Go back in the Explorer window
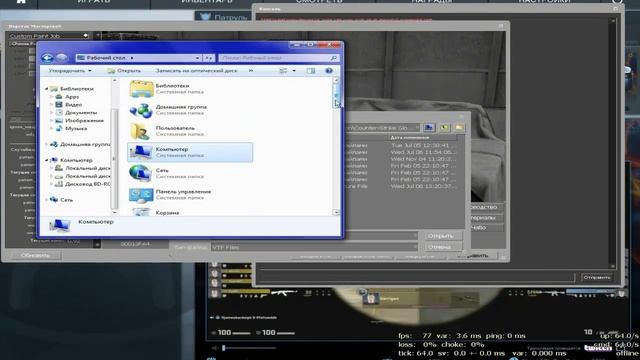 tap(47, 58)
